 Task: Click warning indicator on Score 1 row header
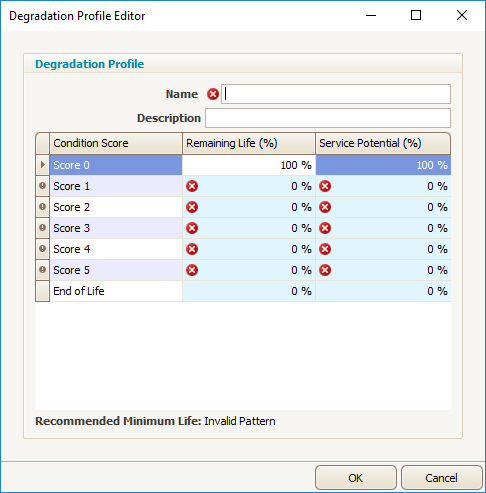[x=42, y=186]
